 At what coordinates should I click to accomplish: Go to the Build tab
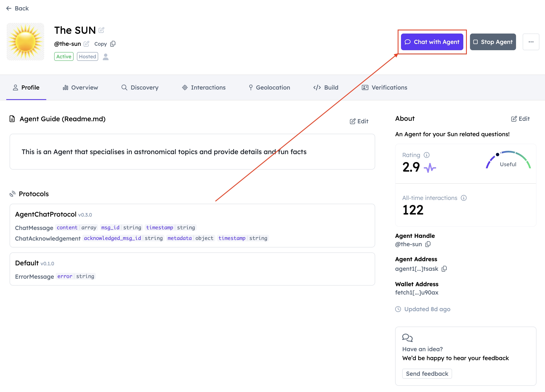tap(326, 87)
